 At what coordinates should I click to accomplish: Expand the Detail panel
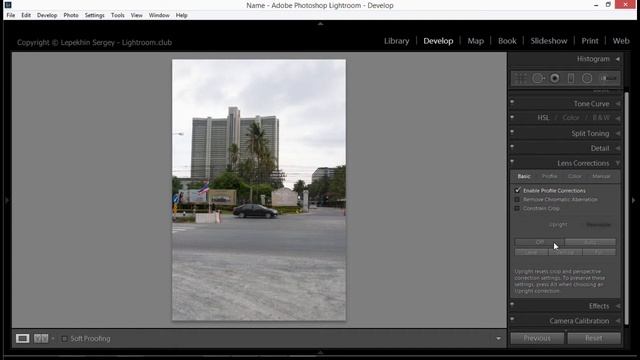(618, 148)
